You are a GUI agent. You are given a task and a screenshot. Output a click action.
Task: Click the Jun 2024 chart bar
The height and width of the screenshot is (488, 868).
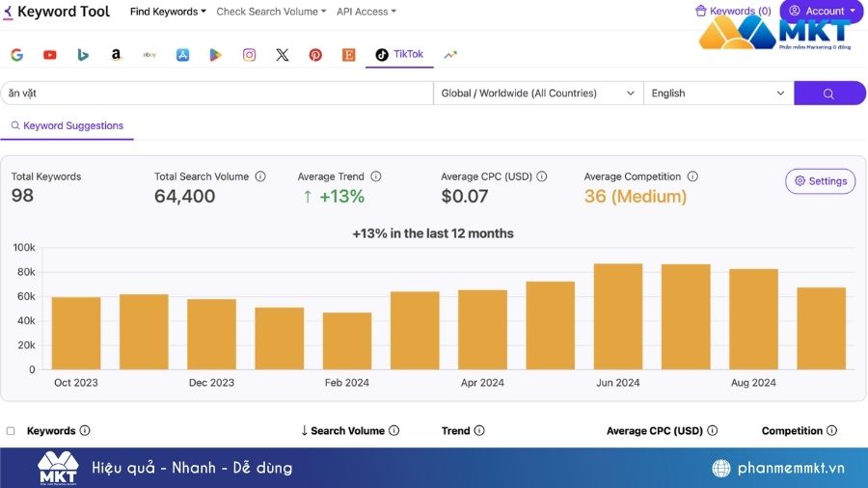pos(618,316)
